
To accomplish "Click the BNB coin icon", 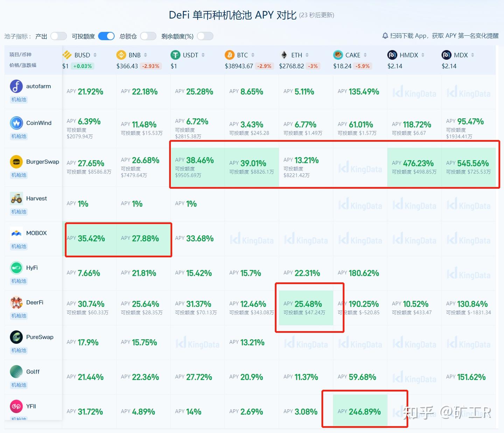I will 121,55.
